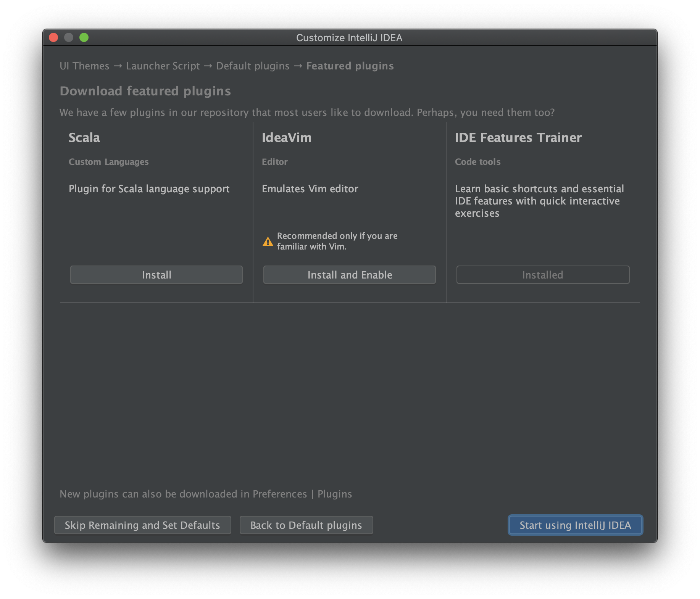Viewport: 700px width, 599px height.
Task: Click the 'Customize IntelliJ IDEA' title bar text
Action: [349, 38]
